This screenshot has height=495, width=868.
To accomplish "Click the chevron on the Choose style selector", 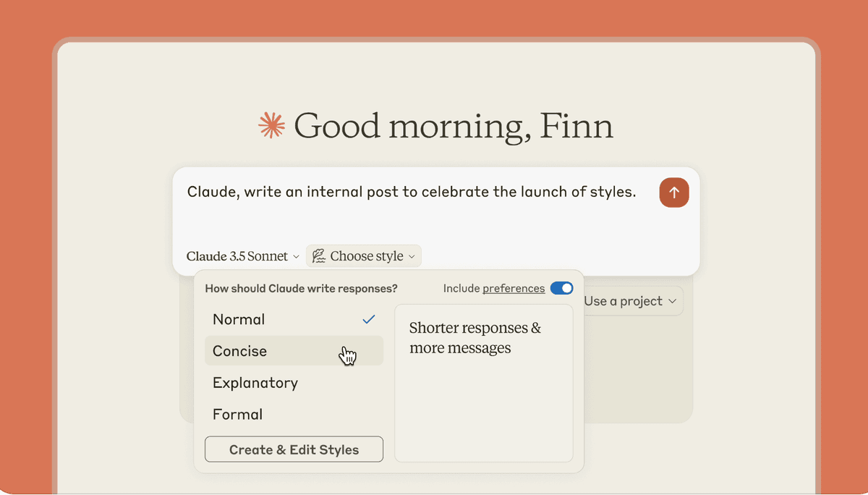I will coord(411,255).
